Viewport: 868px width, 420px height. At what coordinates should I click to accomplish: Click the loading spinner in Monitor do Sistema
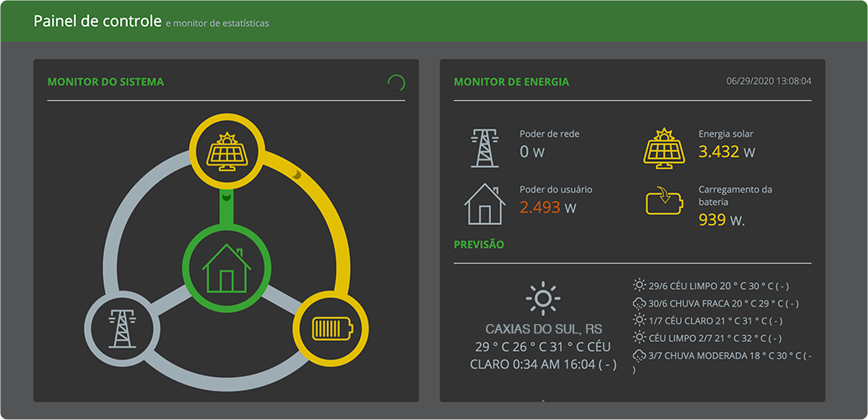[x=396, y=82]
